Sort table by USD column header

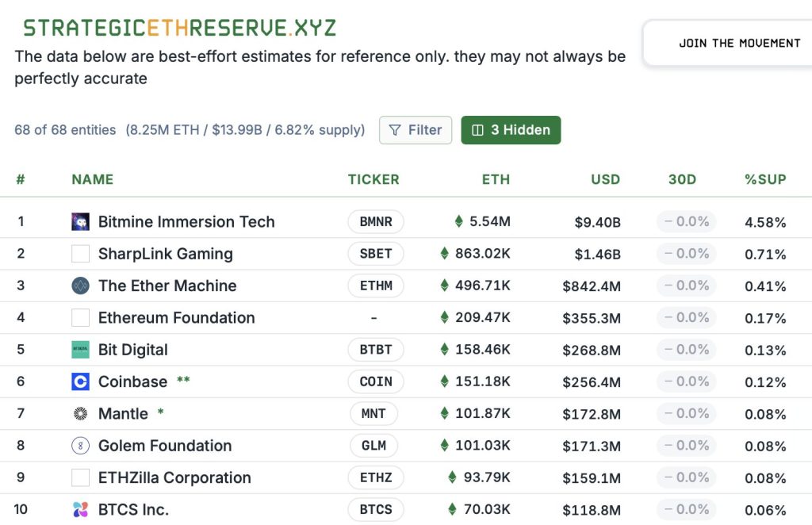(x=605, y=180)
